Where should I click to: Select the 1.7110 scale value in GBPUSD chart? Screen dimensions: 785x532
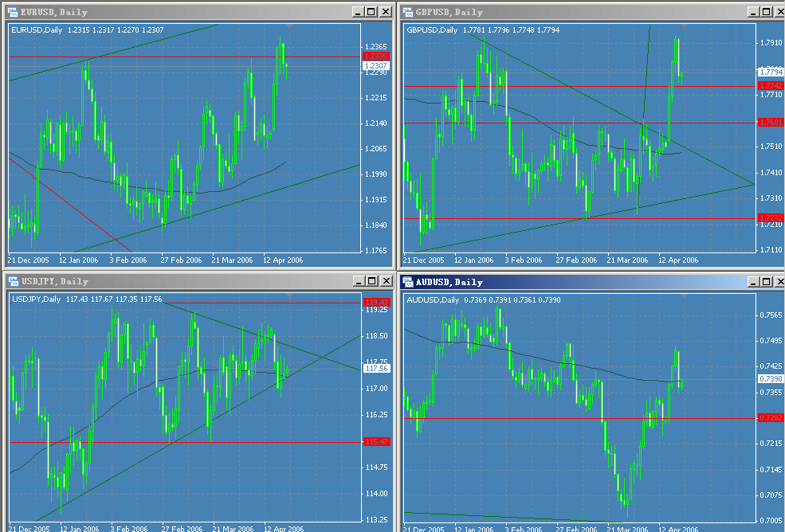pyautogui.click(x=771, y=250)
